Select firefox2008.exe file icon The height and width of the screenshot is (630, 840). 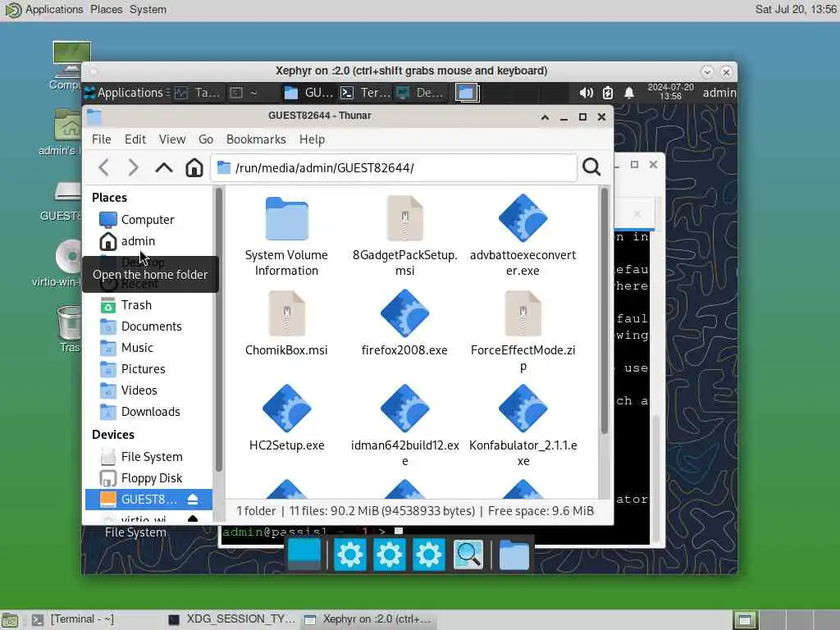(405, 313)
